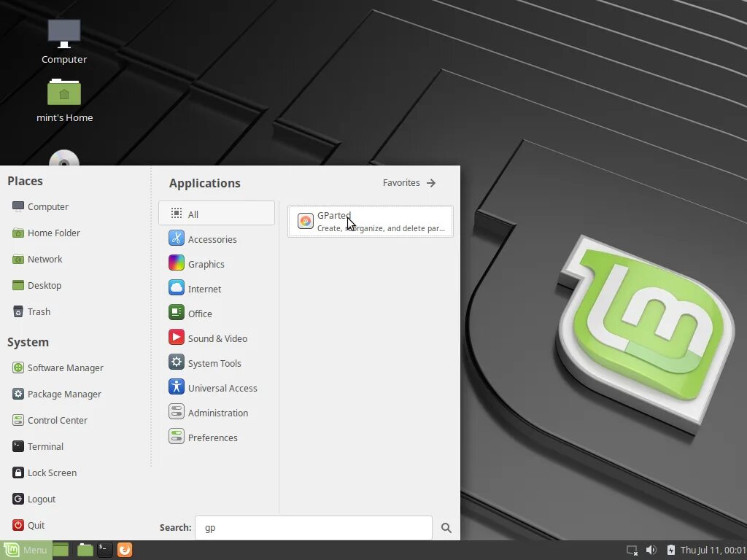Click the search text field
This screenshot has width=747, height=560.
pyautogui.click(x=314, y=528)
